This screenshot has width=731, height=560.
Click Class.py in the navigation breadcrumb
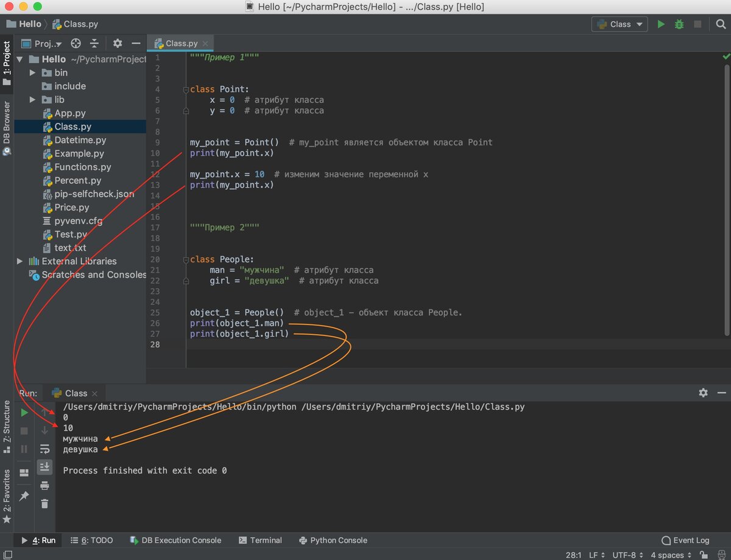(76, 24)
